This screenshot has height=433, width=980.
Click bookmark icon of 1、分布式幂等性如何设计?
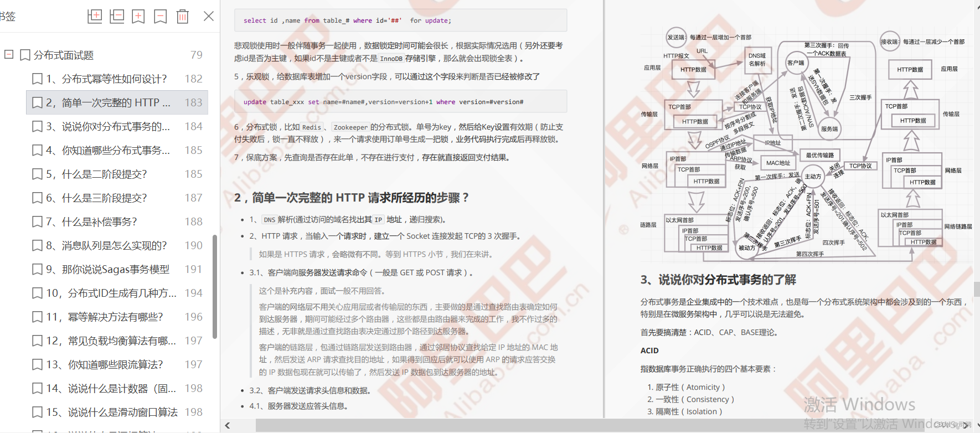pyautogui.click(x=37, y=79)
